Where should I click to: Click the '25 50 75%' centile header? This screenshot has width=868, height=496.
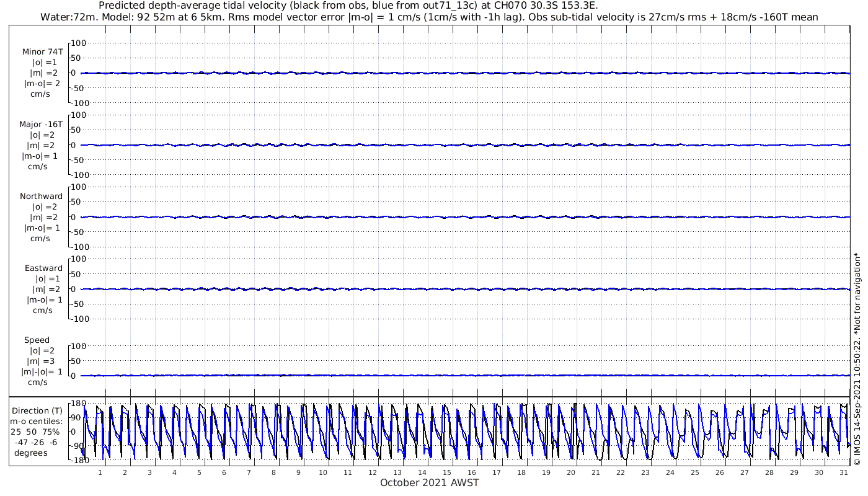pyautogui.click(x=35, y=432)
